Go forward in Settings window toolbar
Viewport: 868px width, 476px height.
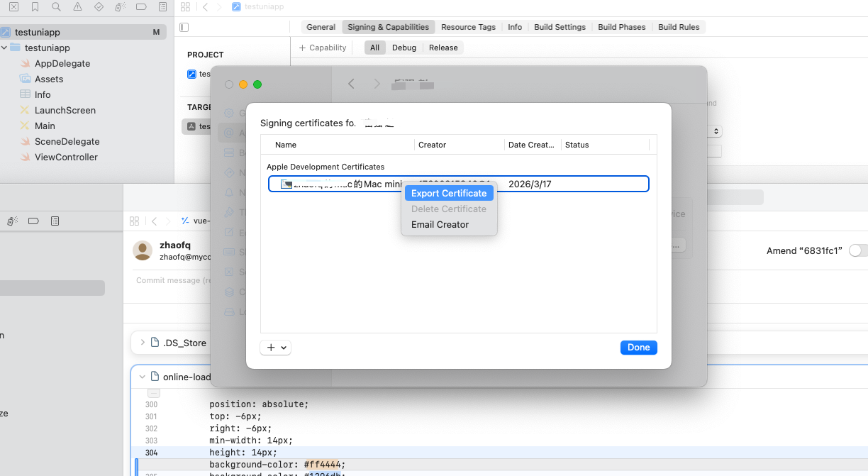[377, 84]
